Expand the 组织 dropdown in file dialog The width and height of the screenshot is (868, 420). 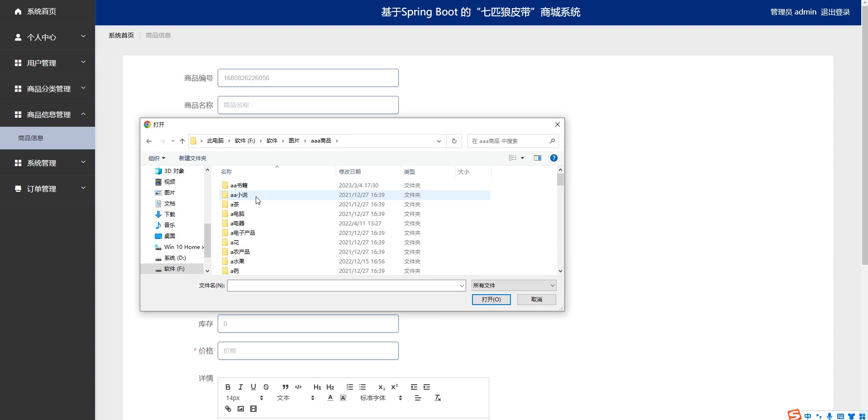click(157, 158)
